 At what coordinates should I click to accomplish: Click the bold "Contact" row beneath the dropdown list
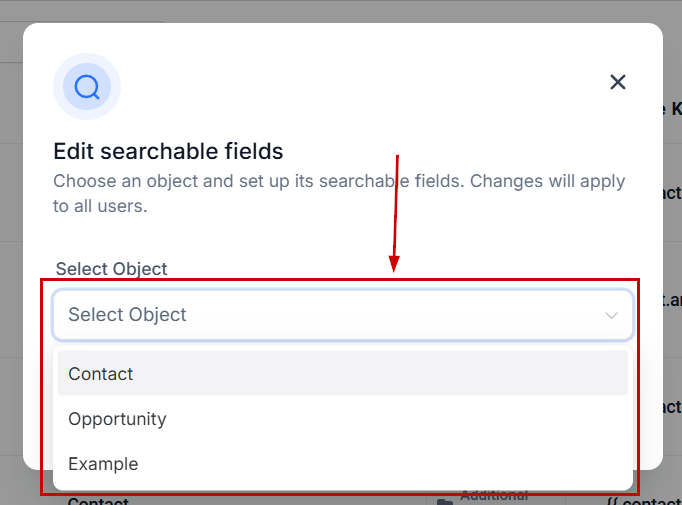pyautogui.click(x=100, y=500)
